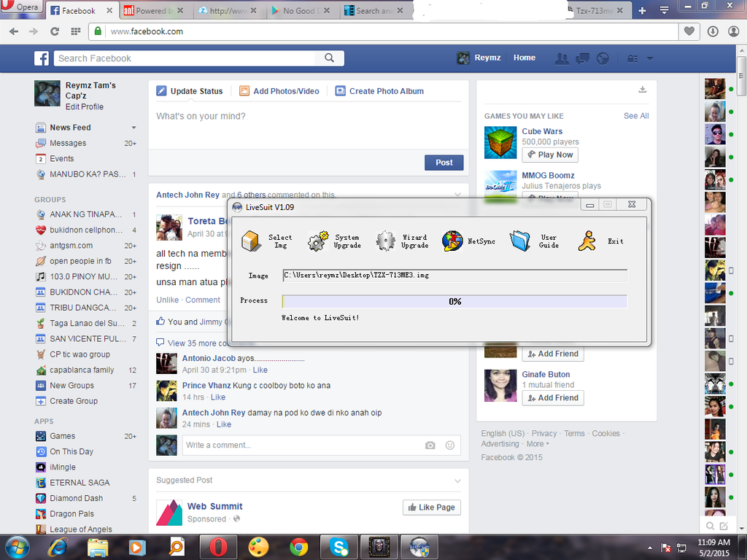Click Edit Profile link
747x560 pixels.
point(85,106)
